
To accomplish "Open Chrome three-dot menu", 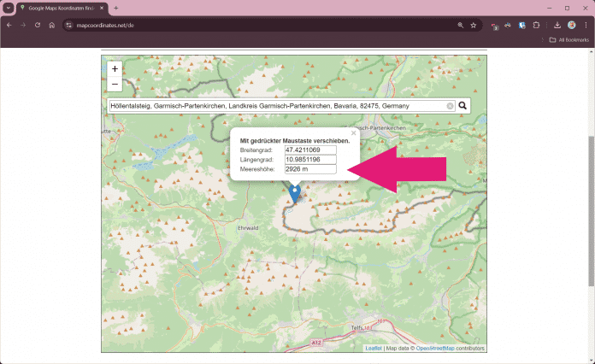I will pos(586,25).
